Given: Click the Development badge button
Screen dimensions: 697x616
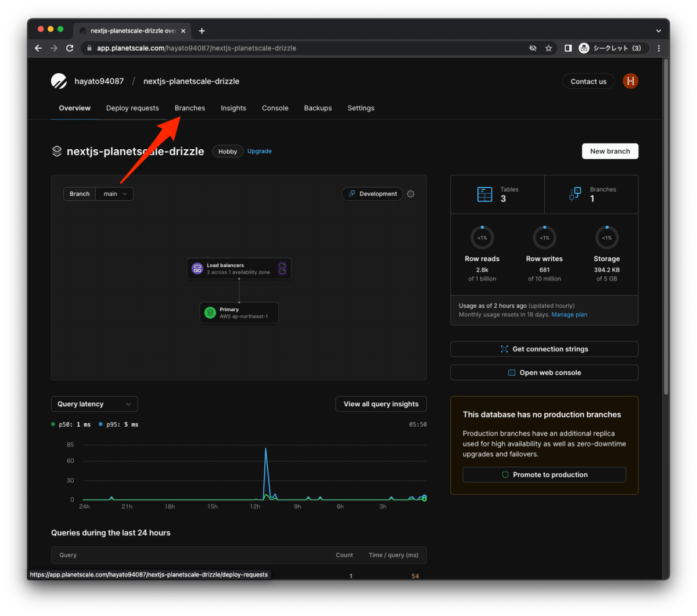Looking at the screenshot, I should click(x=372, y=194).
